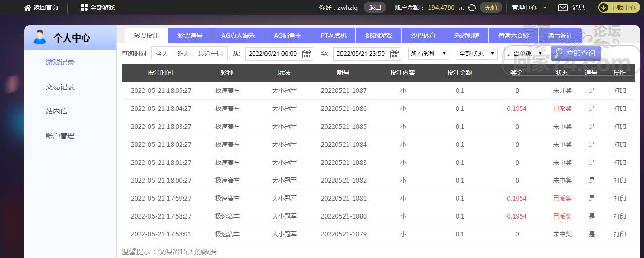Select the 今天 quick time filter

(162, 53)
